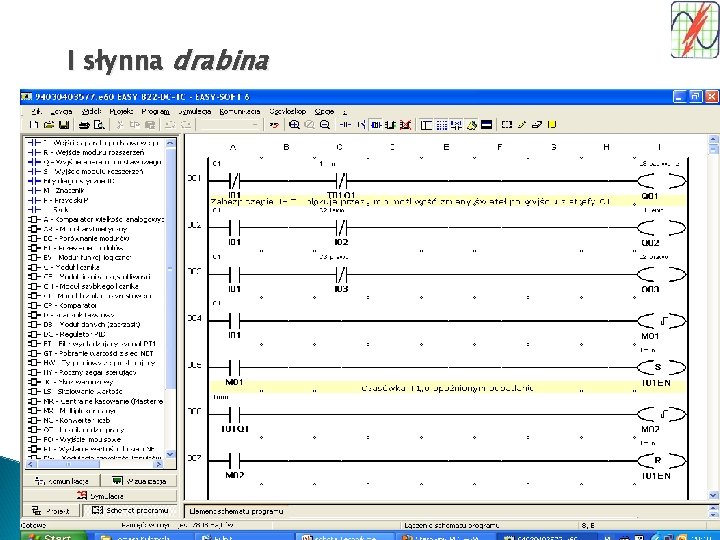The height and width of the screenshot is (540, 720).
Task: Switch to the Projekt view button
Action: [51, 511]
